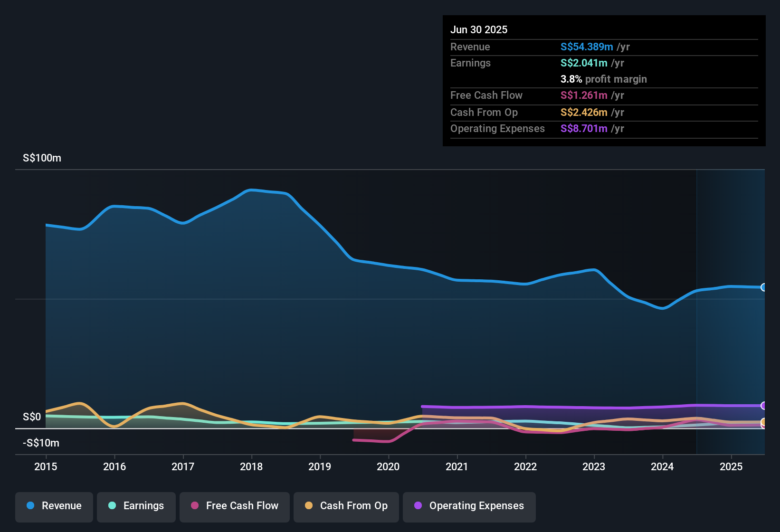
Task: Click the pink Free Cash Flow legend dot
Action: pyautogui.click(x=195, y=505)
